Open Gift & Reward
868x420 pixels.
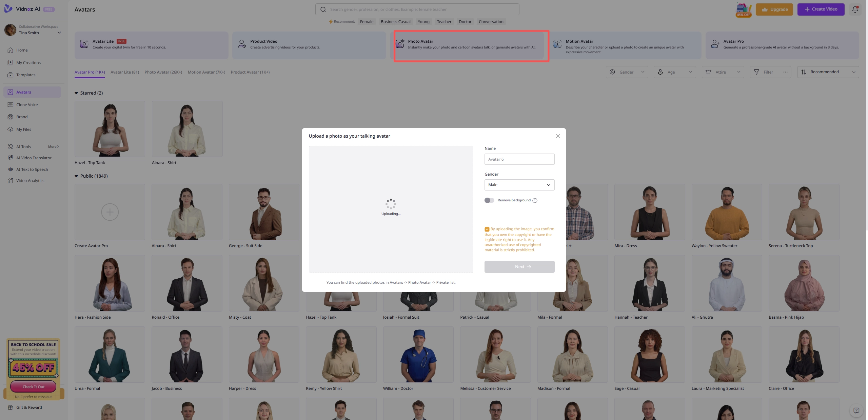[x=29, y=407]
